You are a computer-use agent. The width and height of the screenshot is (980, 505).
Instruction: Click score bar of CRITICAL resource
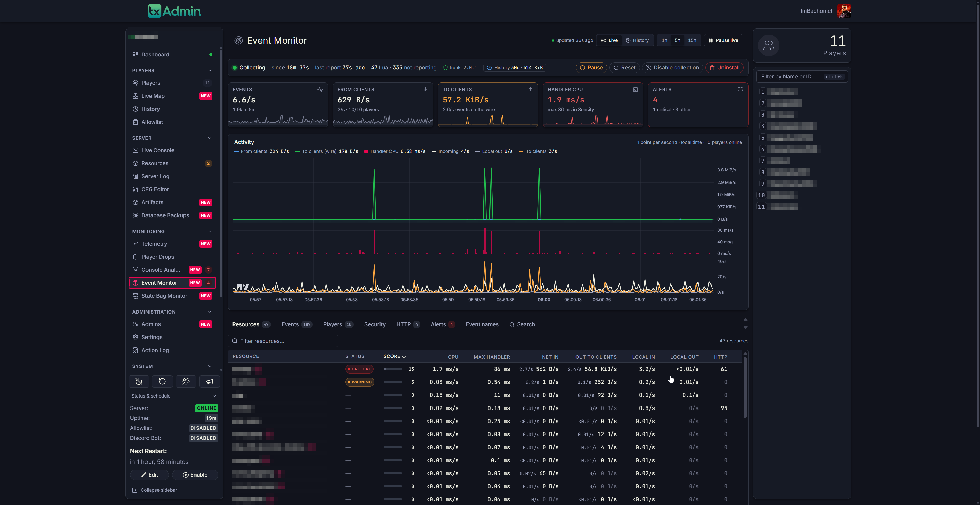393,369
